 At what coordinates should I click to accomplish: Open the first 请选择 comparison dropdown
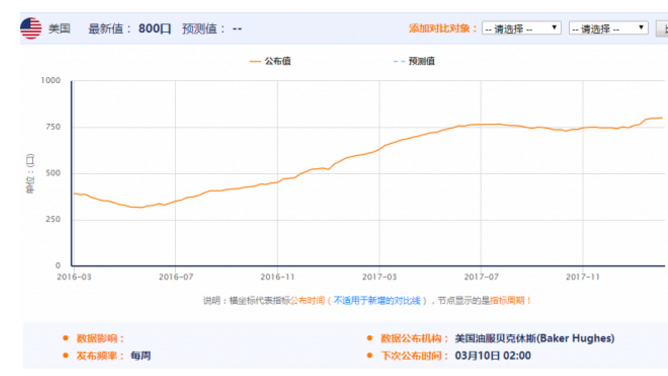tap(521, 28)
